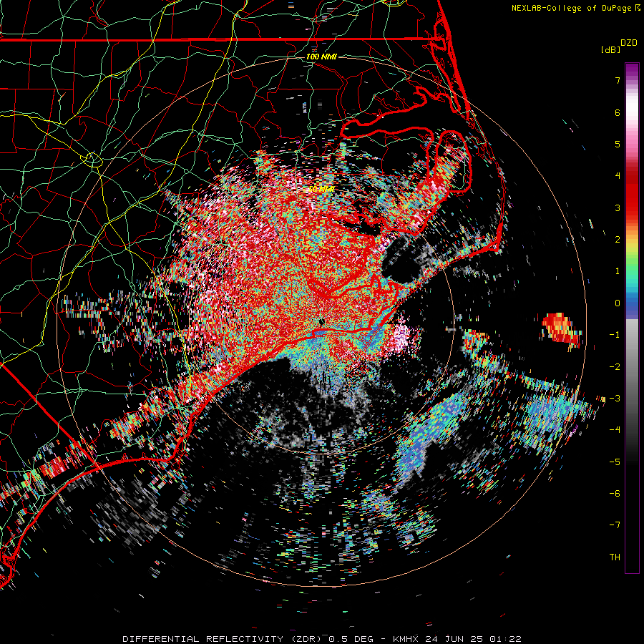Click the [dB] unit label
The width and height of the screenshot is (644, 644).
611,49
